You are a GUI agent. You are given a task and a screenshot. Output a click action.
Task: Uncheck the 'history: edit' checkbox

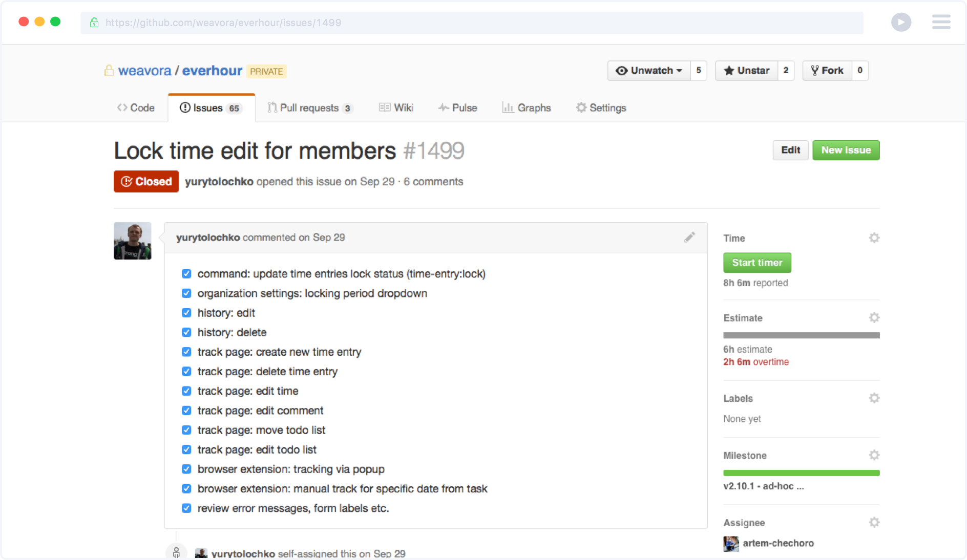click(186, 313)
